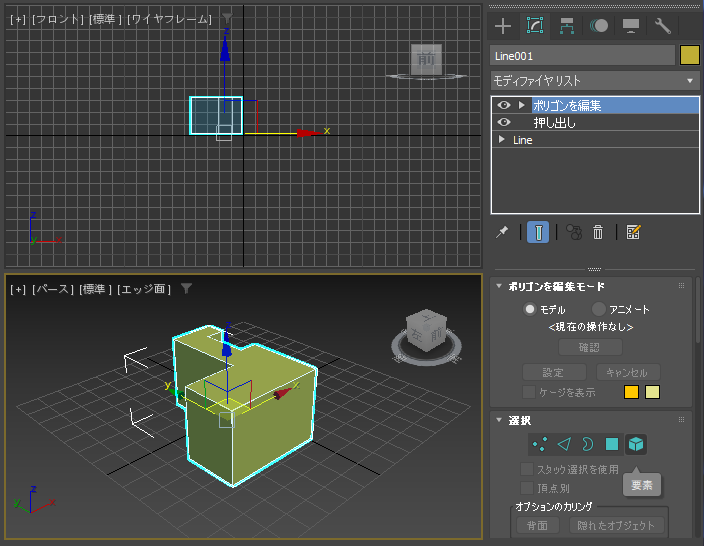704x546 pixels.
Task: Select Polygon sub-object level icon
Action: point(612,445)
